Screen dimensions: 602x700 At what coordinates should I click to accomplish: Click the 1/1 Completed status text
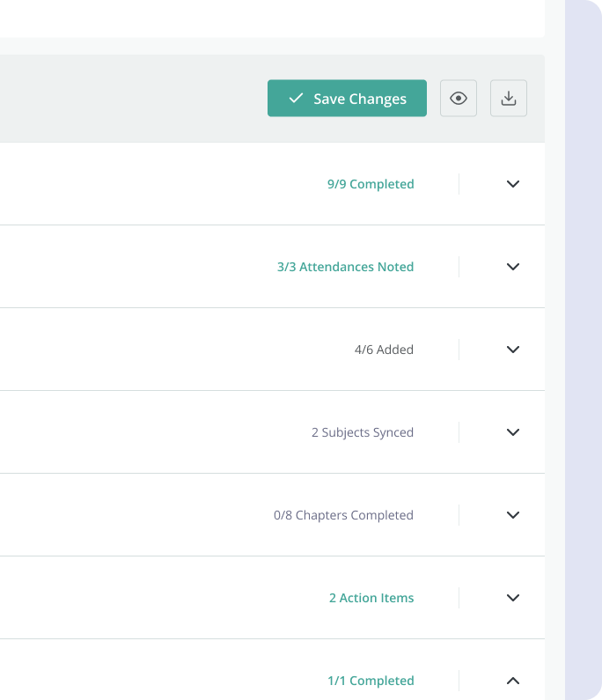[x=371, y=681]
